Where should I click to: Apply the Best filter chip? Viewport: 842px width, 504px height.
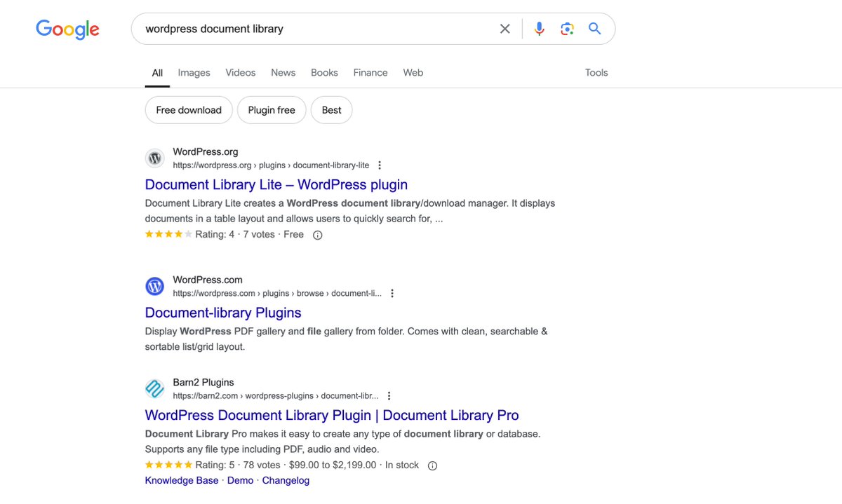(332, 110)
